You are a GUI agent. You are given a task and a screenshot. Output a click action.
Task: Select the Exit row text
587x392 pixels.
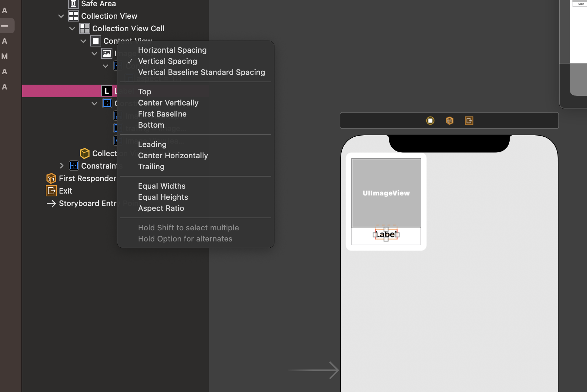pos(66,191)
